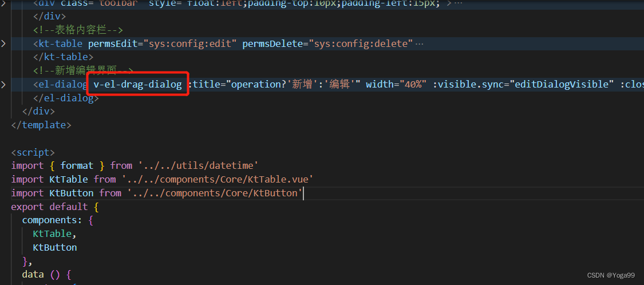Click the '../../utils/datetime' path string

point(199,165)
